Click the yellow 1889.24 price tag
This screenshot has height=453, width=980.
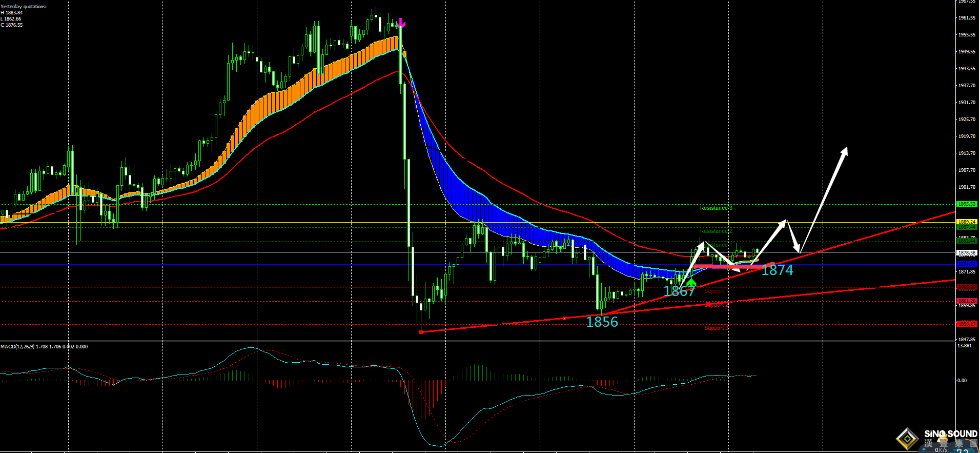[x=967, y=222]
